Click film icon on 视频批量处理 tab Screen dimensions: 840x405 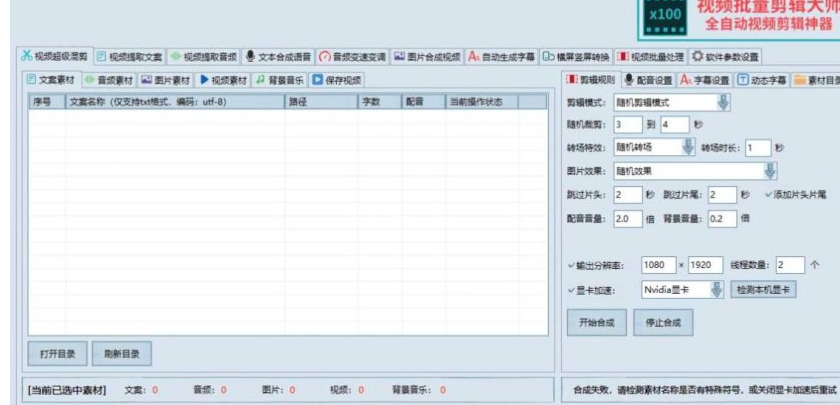click(x=623, y=56)
